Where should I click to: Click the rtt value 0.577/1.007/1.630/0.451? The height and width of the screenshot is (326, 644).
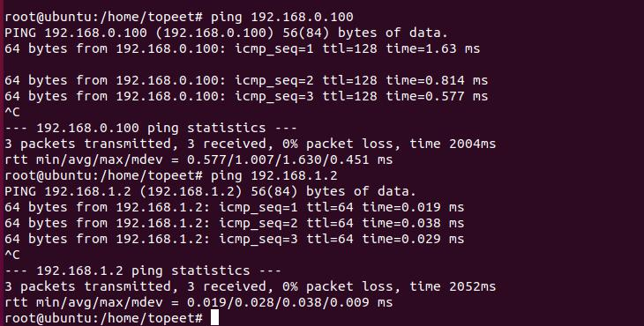click(278, 159)
